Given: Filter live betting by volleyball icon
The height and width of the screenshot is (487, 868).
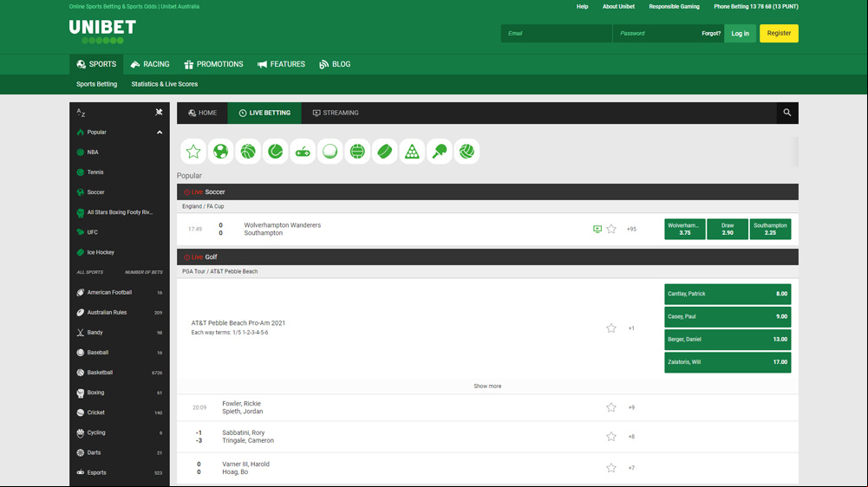Looking at the screenshot, I should tap(467, 151).
